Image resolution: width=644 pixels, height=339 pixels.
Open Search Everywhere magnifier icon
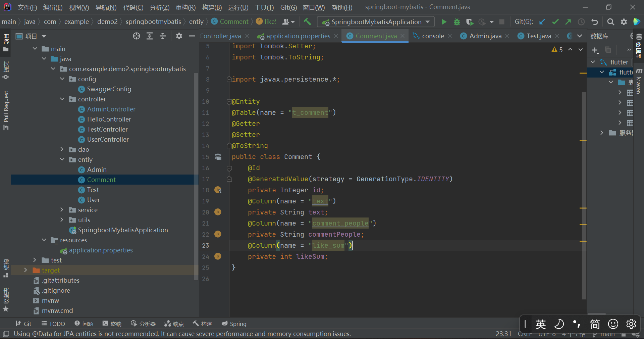tap(611, 22)
